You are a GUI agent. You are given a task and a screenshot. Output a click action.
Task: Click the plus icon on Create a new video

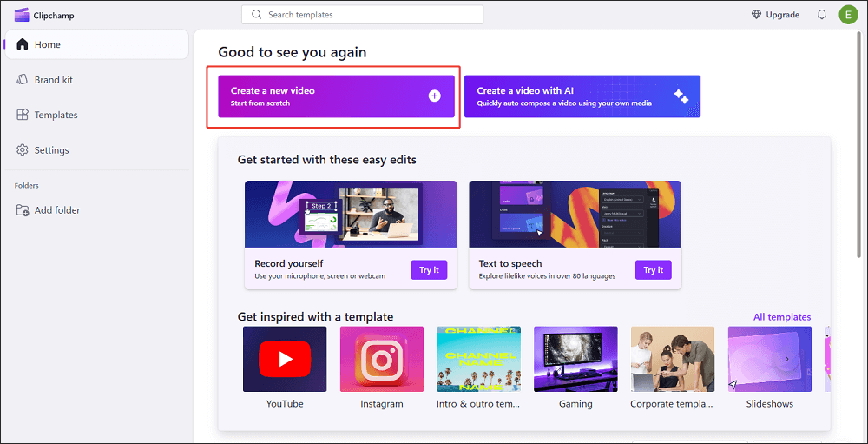click(435, 96)
